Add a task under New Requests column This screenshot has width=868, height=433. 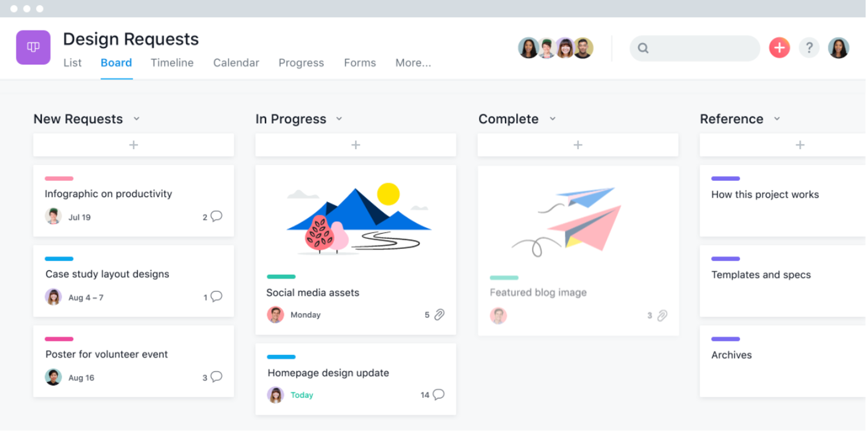pyautogui.click(x=133, y=145)
